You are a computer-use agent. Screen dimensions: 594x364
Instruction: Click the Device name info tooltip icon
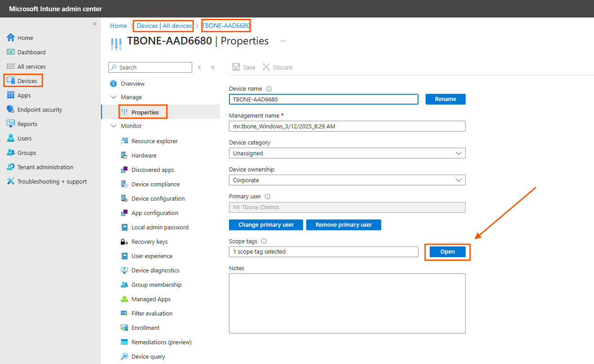click(x=268, y=88)
